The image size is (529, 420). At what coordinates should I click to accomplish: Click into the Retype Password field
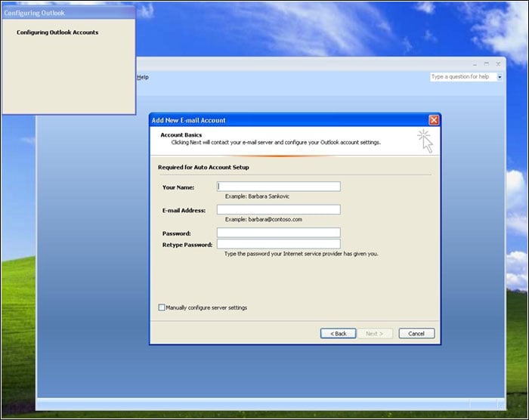click(x=278, y=244)
